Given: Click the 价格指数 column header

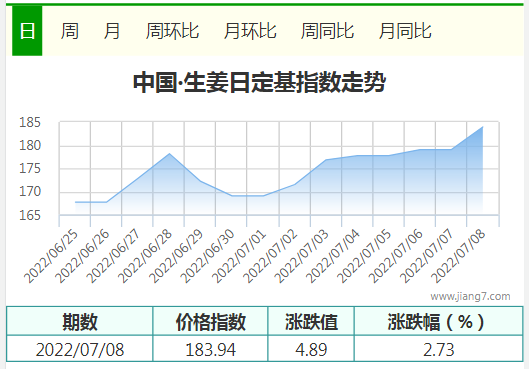Looking at the screenshot, I should tap(210, 321).
